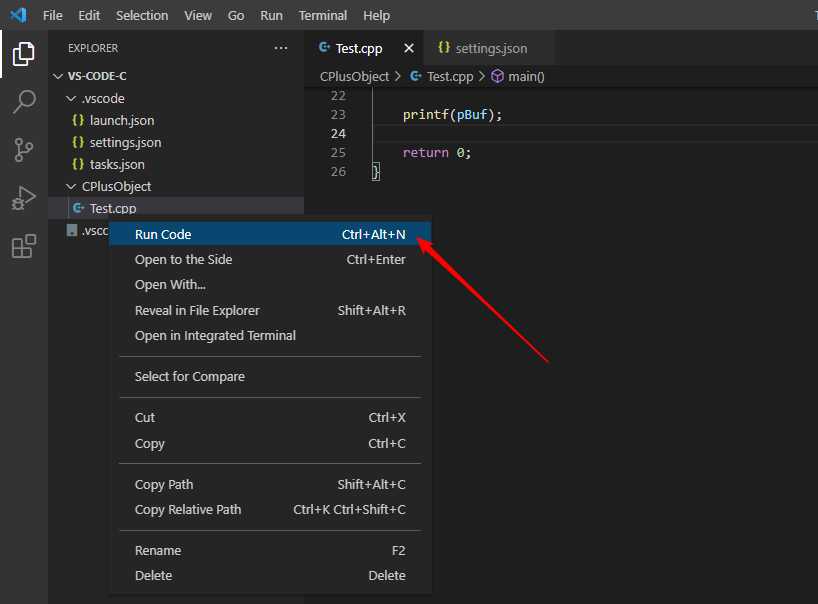
Task: Open the Extensions view
Action: click(23, 246)
